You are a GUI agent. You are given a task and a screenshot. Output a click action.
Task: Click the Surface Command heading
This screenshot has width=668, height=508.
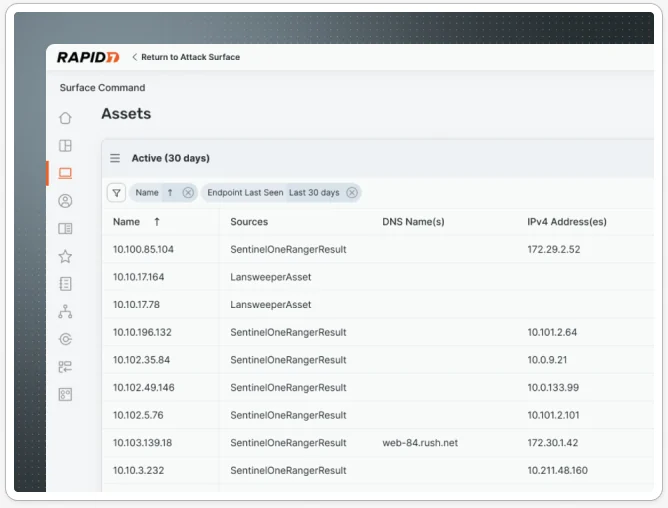click(102, 88)
